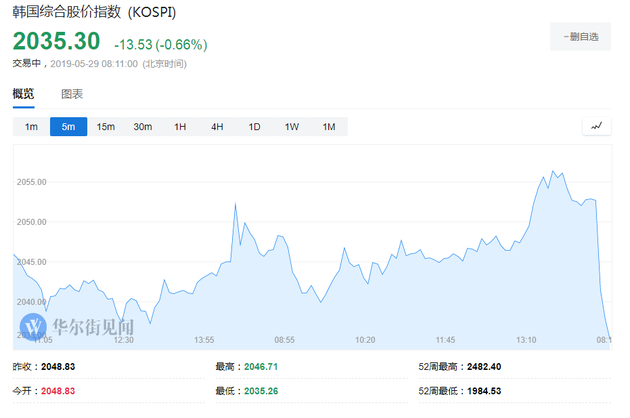Screen dimensions: 630x418
Task: Remove KOSPI from watchlist via 删自选 button
Action: (x=581, y=37)
